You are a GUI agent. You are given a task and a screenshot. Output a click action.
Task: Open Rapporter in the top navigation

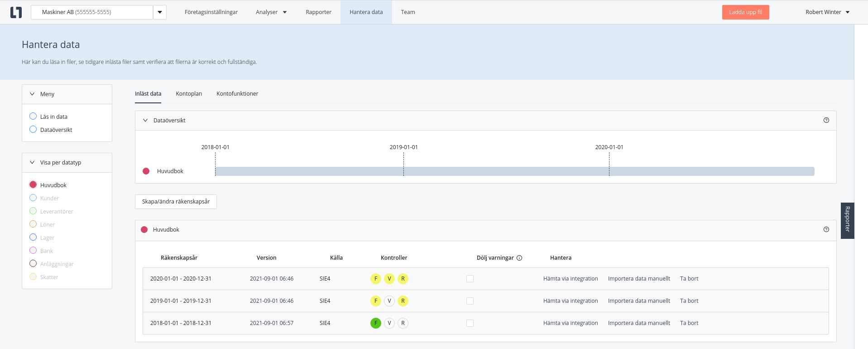(x=318, y=12)
